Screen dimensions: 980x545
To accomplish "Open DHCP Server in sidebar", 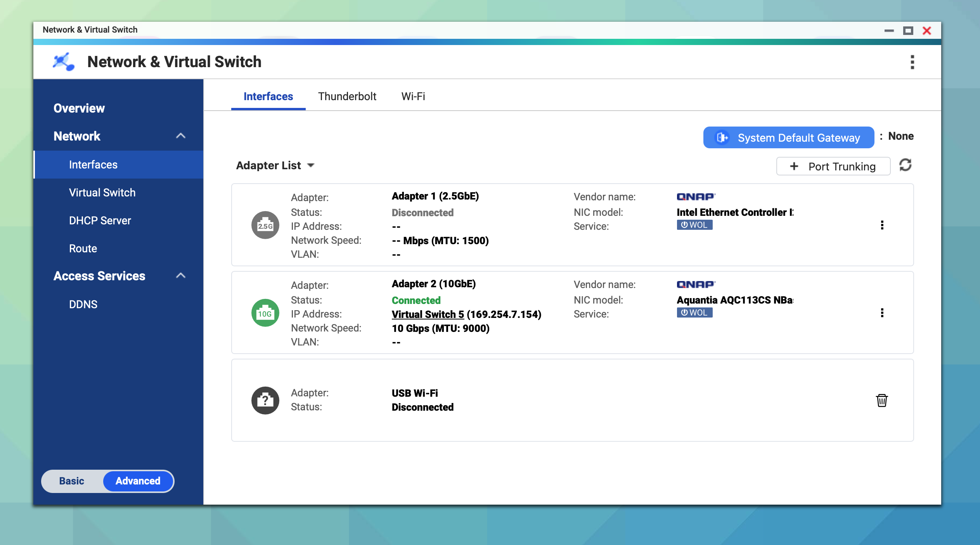I will coord(100,220).
